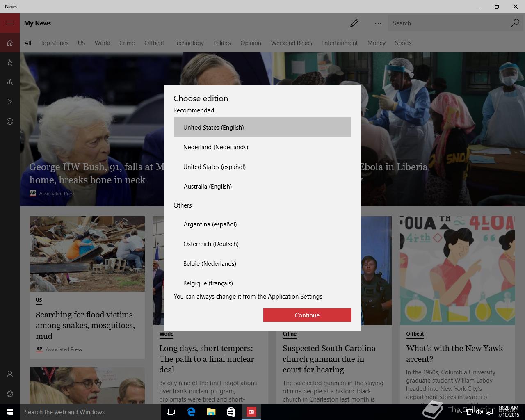The width and height of the screenshot is (525, 420).
Task: Open 'Long days, short tempers' nuclear deal article
Action: coord(207,359)
